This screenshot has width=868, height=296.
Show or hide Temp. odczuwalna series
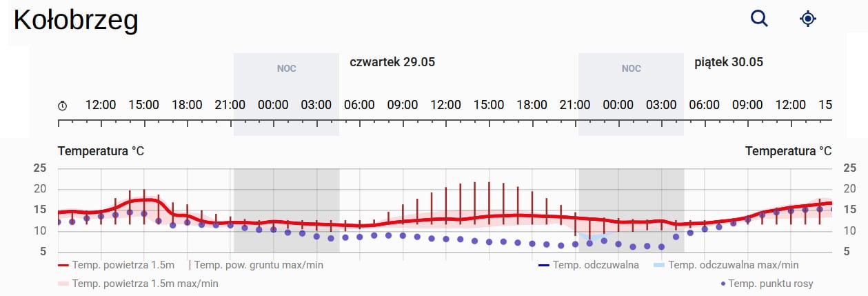[x=596, y=265]
